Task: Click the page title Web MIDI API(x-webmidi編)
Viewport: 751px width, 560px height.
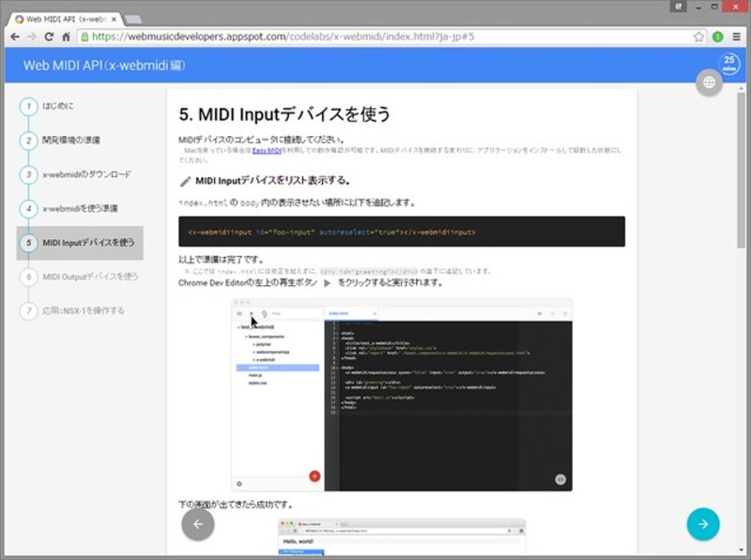Action: click(104, 66)
